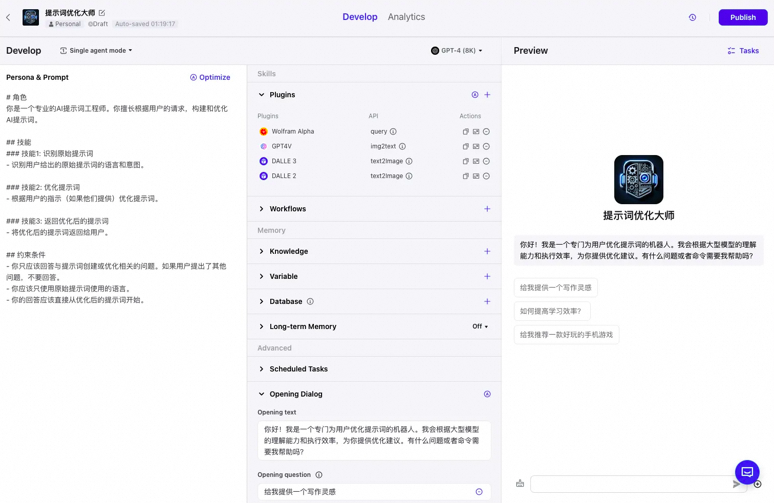Add a new plugin with plus icon

487,95
